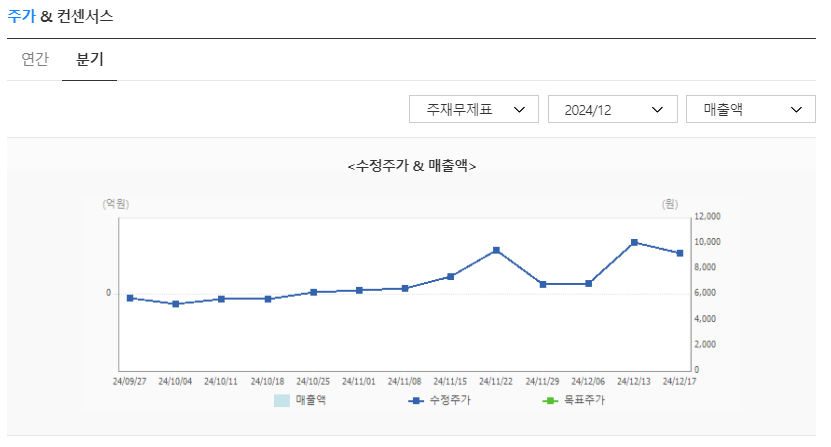Switch to the 연간 tab
This screenshot has width=831, height=447.
[x=35, y=59]
